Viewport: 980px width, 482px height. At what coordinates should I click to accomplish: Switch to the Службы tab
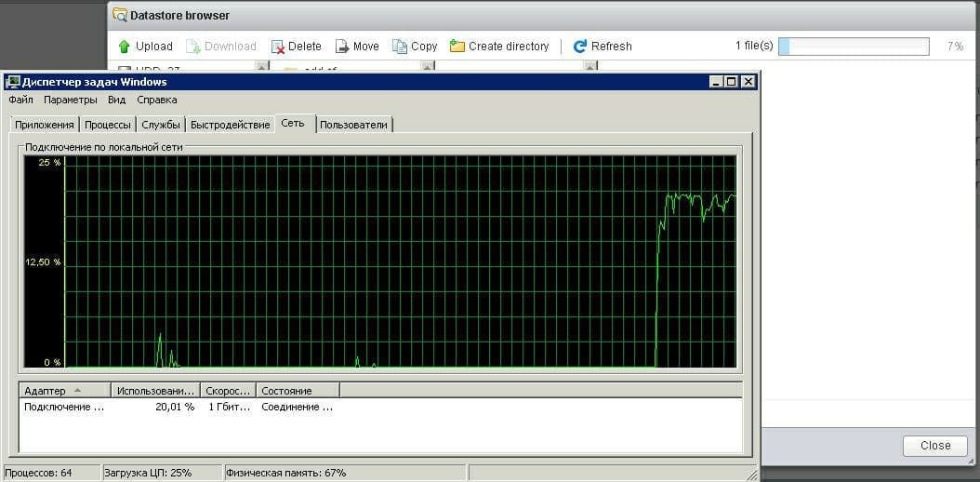coord(161,125)
